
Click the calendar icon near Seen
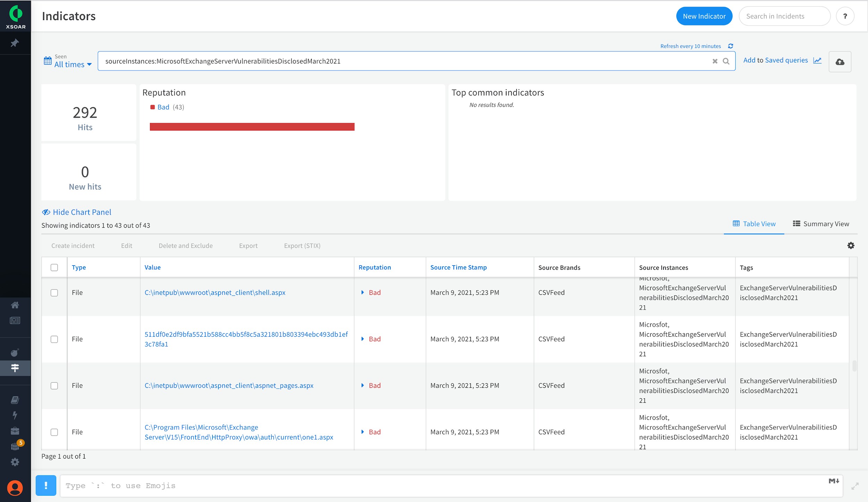48,61
